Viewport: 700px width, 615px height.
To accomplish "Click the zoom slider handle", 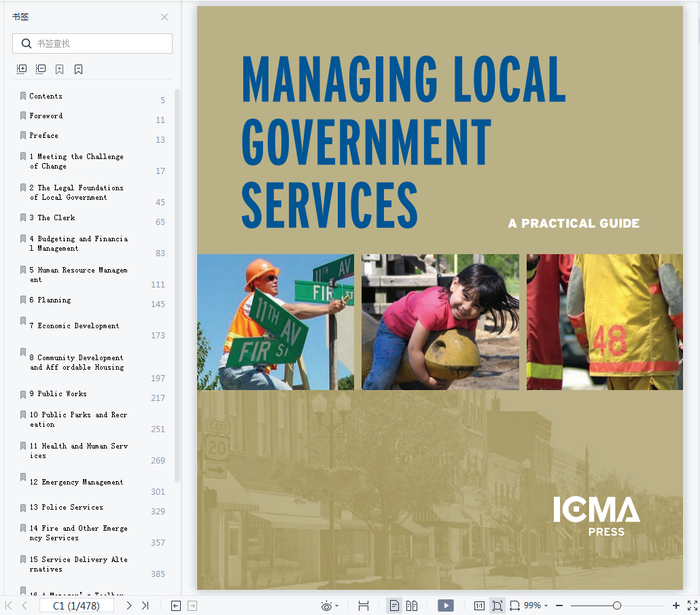I will pos(617,605).
